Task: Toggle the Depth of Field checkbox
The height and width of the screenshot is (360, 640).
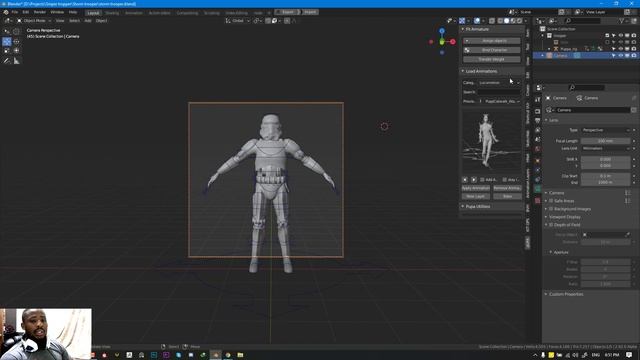Action: 551,225
